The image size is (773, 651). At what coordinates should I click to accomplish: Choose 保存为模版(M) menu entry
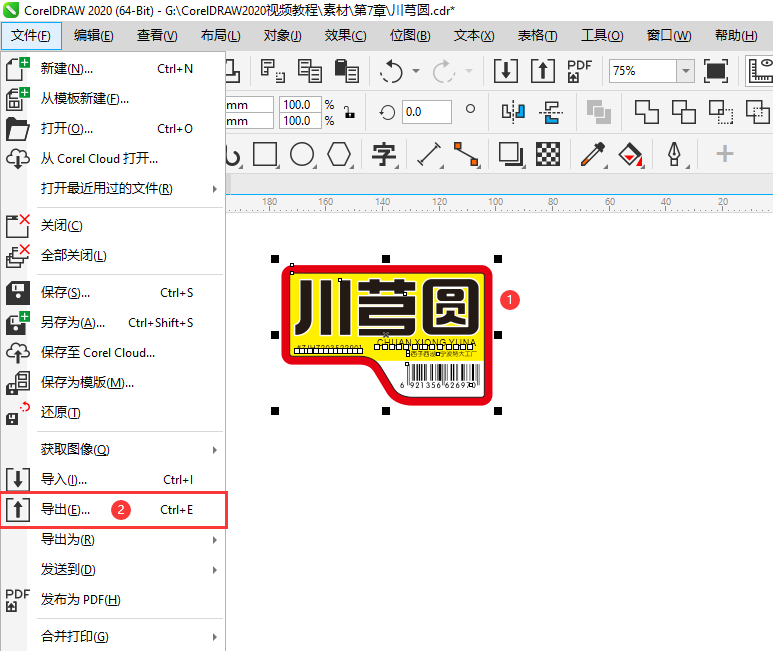tap(113, 382)
